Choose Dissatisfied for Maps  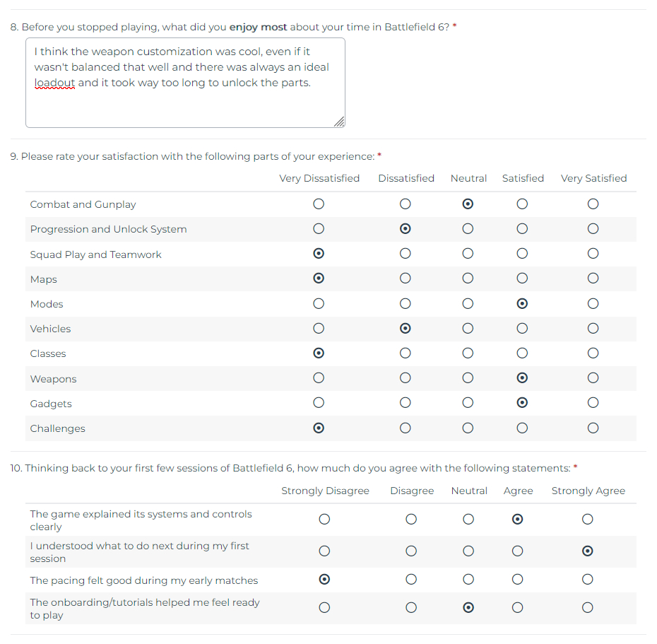coord(405,279)
